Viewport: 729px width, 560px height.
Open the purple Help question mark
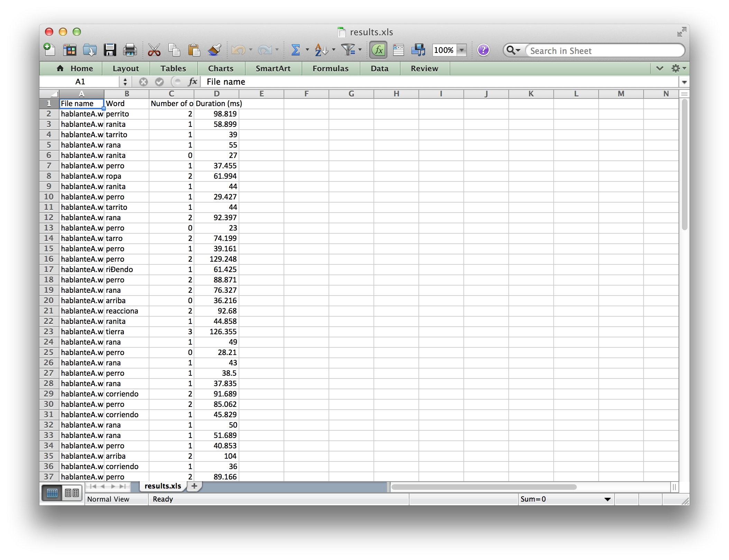(x=483, y=50)
